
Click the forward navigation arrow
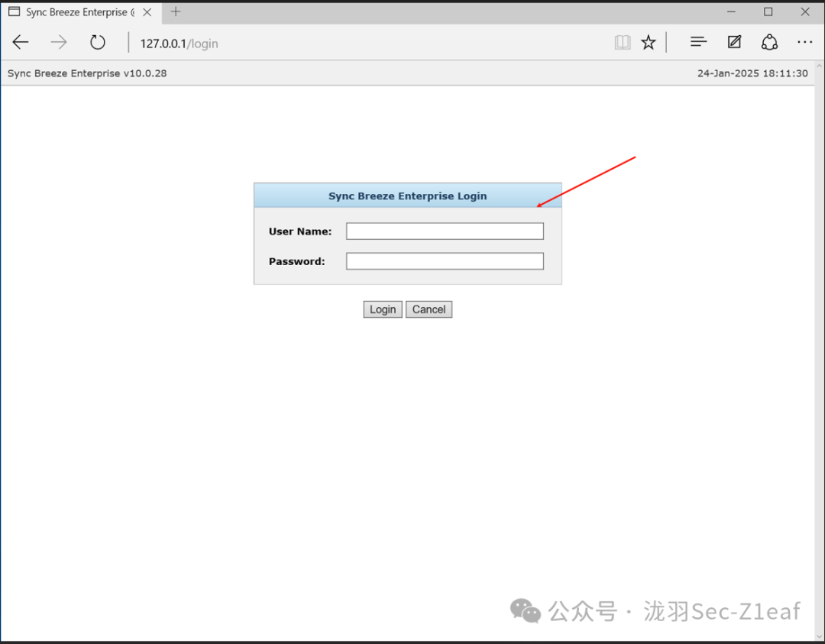[58, 42]
